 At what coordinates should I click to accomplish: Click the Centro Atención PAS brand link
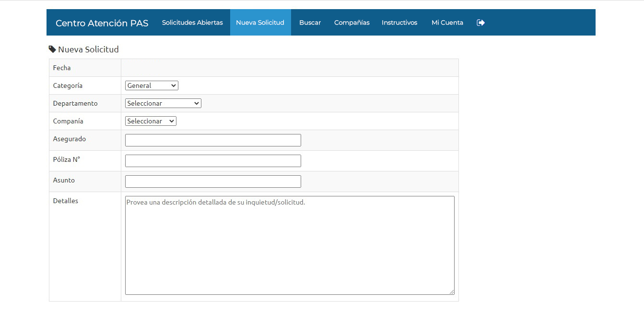coord(102,23)
